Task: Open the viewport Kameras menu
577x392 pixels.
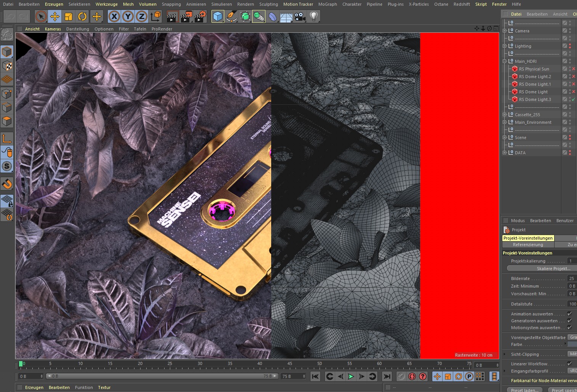Action: [x=53, y=29]
